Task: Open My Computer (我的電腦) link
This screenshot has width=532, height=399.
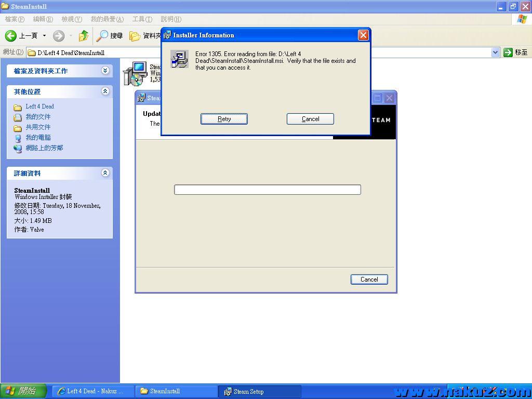Action: (38, 138)
